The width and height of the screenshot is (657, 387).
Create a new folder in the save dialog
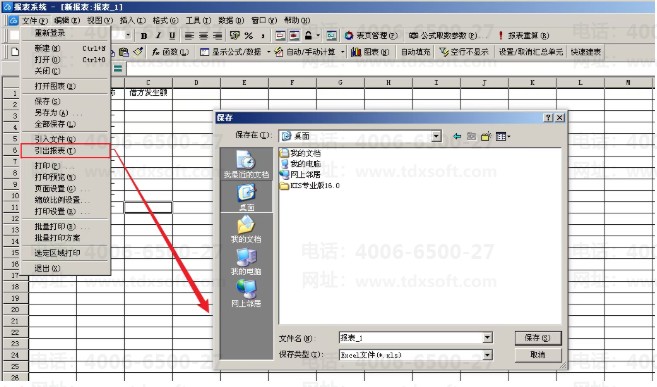pyautogui.click(x=486, y=136)
